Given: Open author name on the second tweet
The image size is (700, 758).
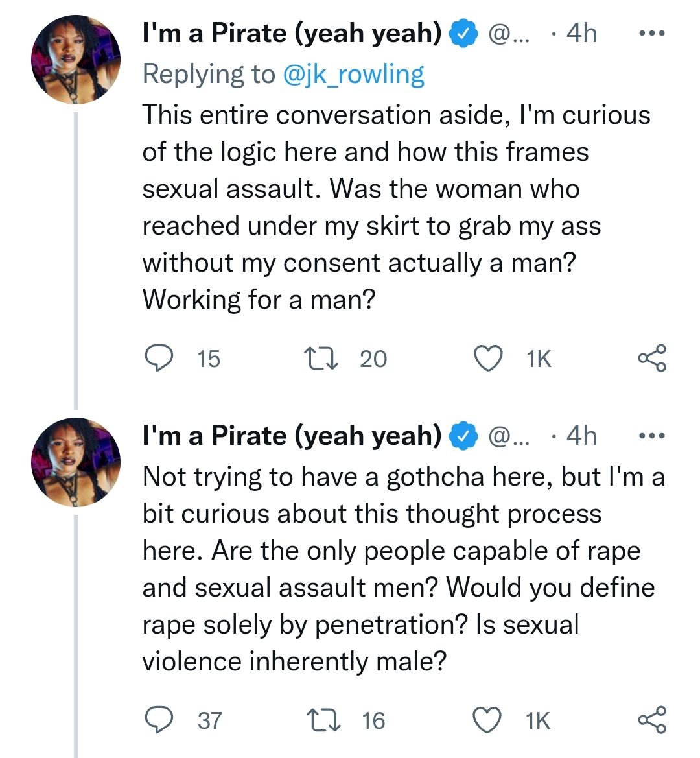Looking at the screenshot, I should pos(292,436).
